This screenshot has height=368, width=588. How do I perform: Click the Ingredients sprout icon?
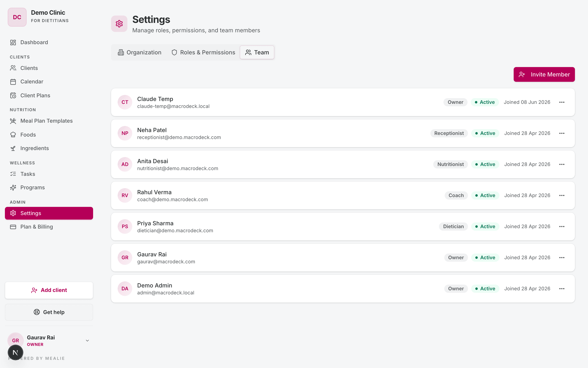tap(13, 148)
